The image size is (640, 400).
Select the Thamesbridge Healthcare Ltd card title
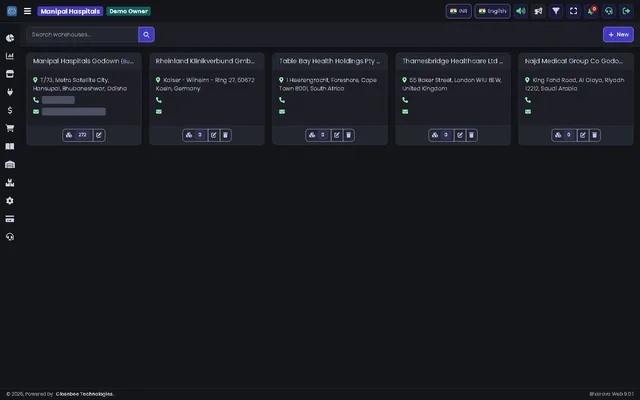[453, 61]
